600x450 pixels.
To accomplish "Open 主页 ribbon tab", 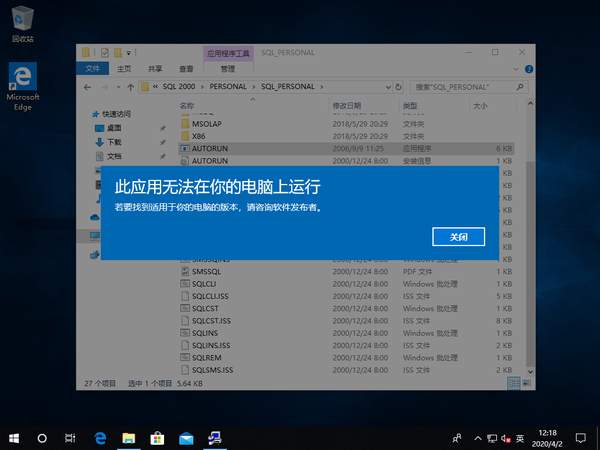I will coord(124,68).
